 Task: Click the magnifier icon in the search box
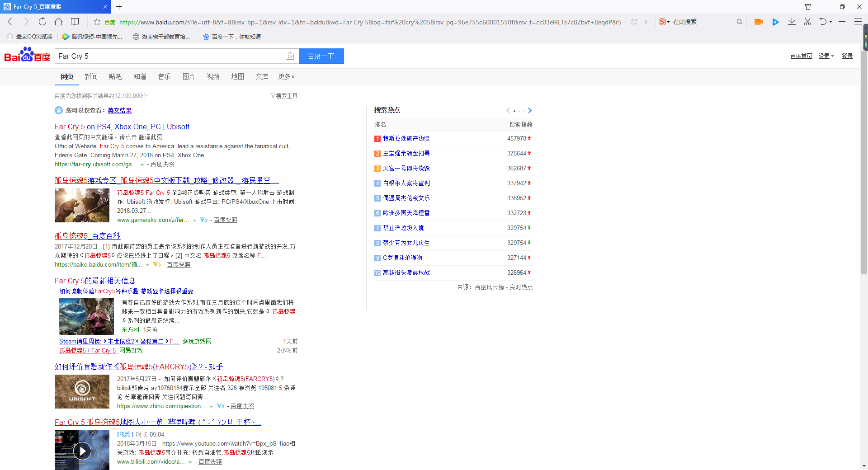tap(739, 22)
